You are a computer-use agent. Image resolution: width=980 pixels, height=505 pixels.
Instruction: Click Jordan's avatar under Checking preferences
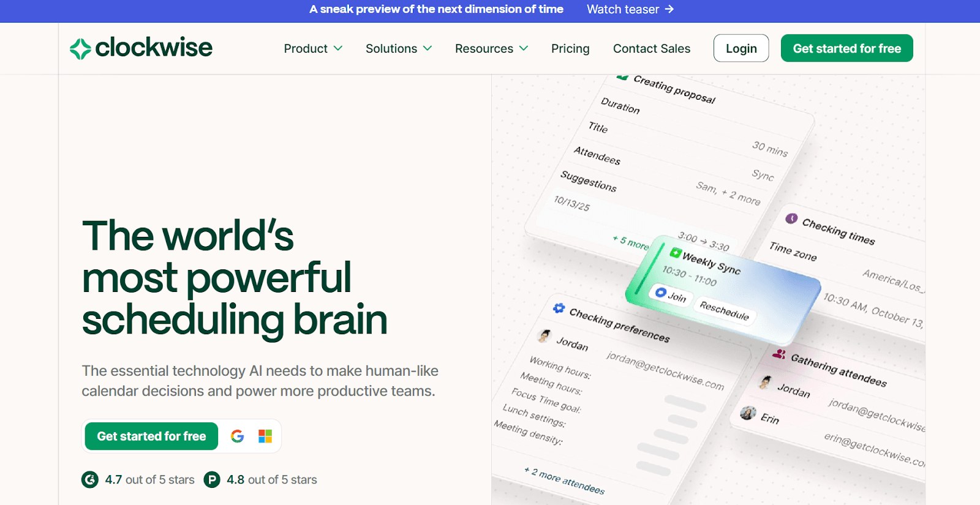[x=544, y=335]
